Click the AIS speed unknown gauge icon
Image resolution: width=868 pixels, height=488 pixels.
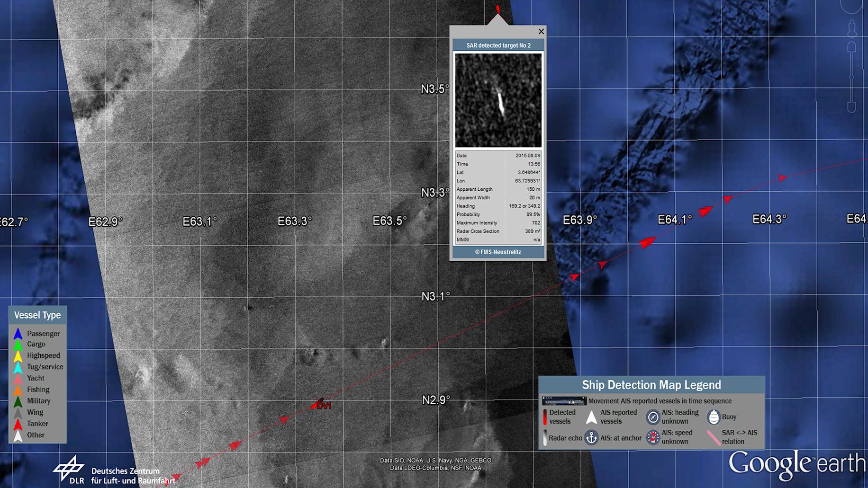[x=653, y=437]
